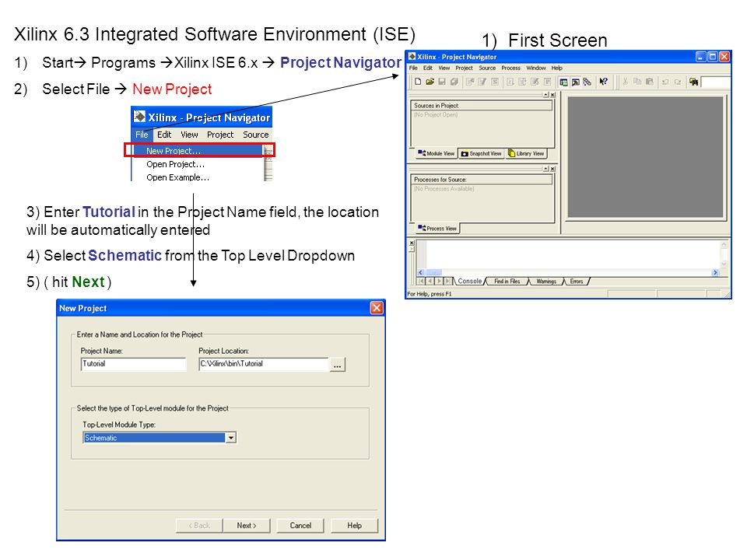Image resolution: width=747 pixels, height=560 pixels.
Task: Click the console vertical scrollbar up arrow
Action: (724, 245)
